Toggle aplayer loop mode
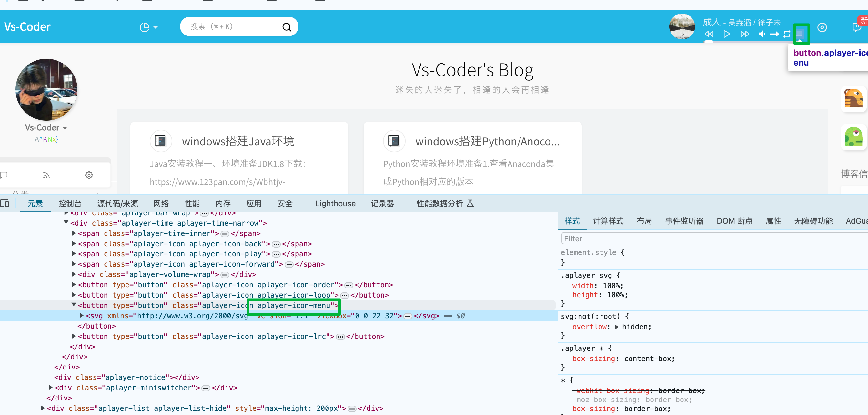This screenshot has height=415, width=868. 787,34
